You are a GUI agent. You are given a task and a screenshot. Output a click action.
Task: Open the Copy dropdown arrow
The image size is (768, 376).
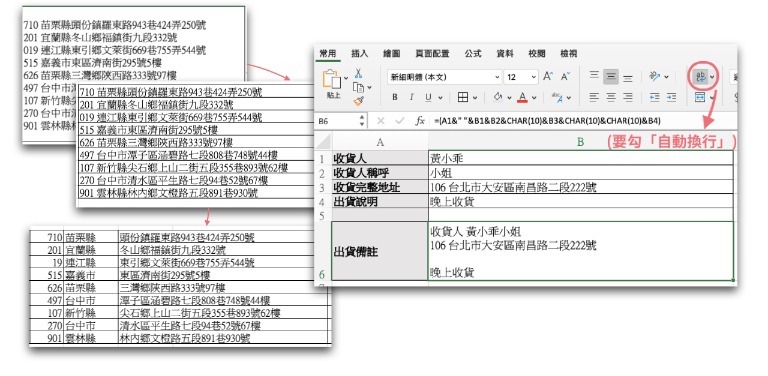click(369, 88)
